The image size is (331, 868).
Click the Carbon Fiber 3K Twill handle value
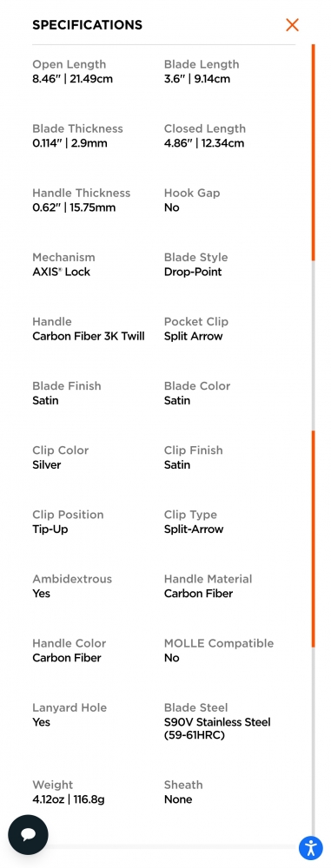(88, 336)
